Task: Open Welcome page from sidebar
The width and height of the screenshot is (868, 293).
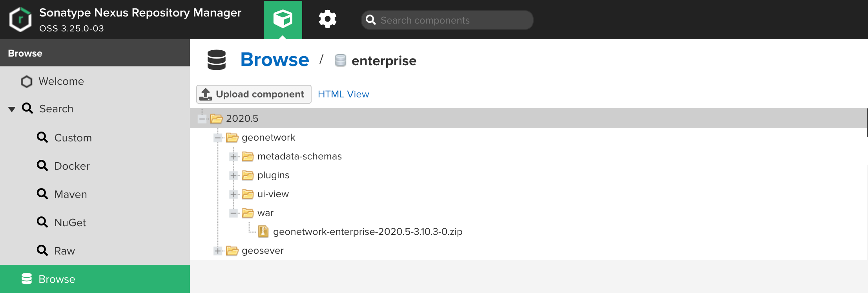Action: click(x=61, y=81)
